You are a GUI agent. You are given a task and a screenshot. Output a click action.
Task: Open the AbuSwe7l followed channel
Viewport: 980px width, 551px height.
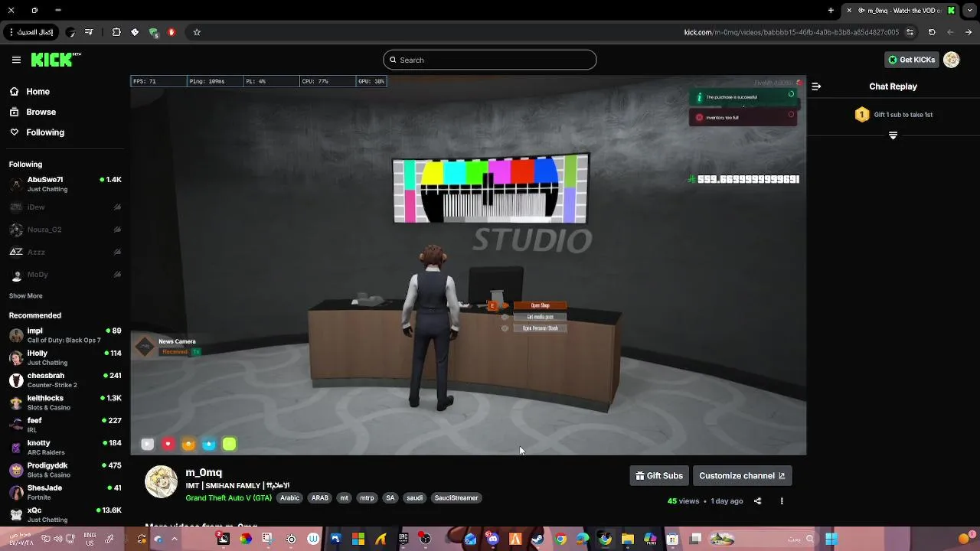65,184
